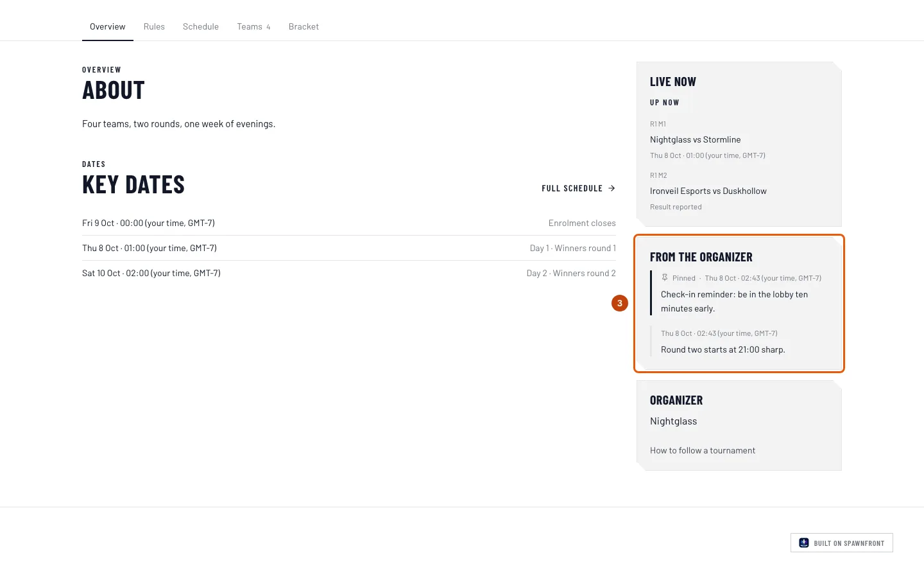Open Ironveil Esports vs Duskhollow match
The height and width of the screenshot is (578, 924).
pyautogui.click(x=708, y=191)
